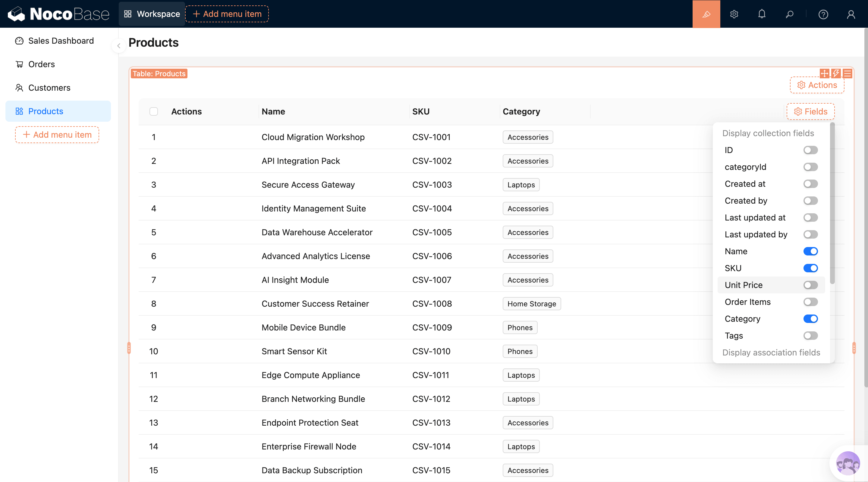Viewport: 868px width, 482px height.
Task: Open the help question mark icon
Action: click(823, 14)
